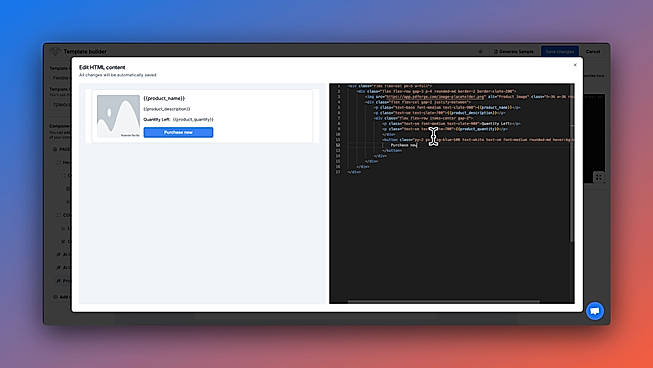The width and height of the screenshot is (653, 368).
Task: Click the Save changes button
Action: pos(560,52)
